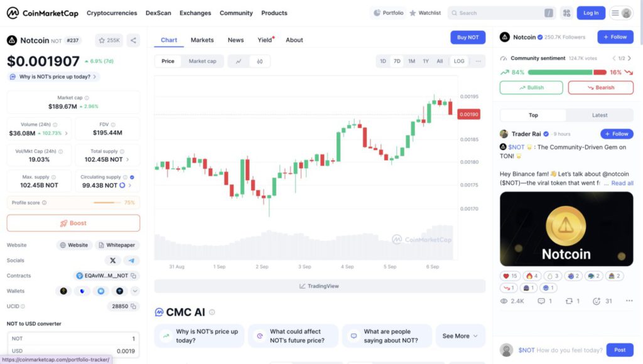Open the Markets tab
The height and width of the screenshot is (364, 643).
pos(202,40)
